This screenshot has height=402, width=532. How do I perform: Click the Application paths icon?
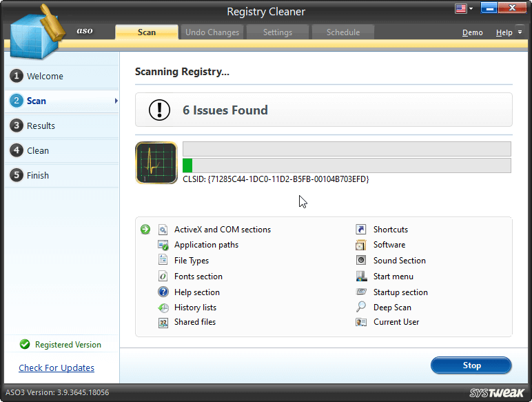163,245
